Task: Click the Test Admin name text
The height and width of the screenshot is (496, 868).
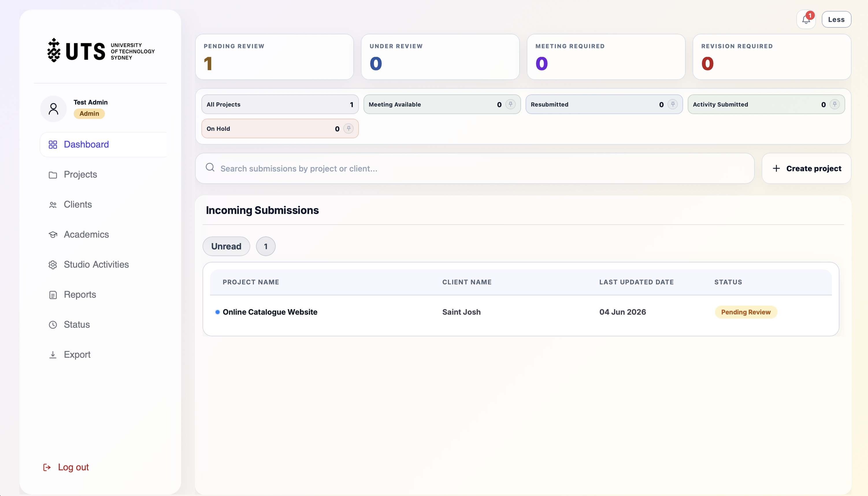Action: (90, 102)
